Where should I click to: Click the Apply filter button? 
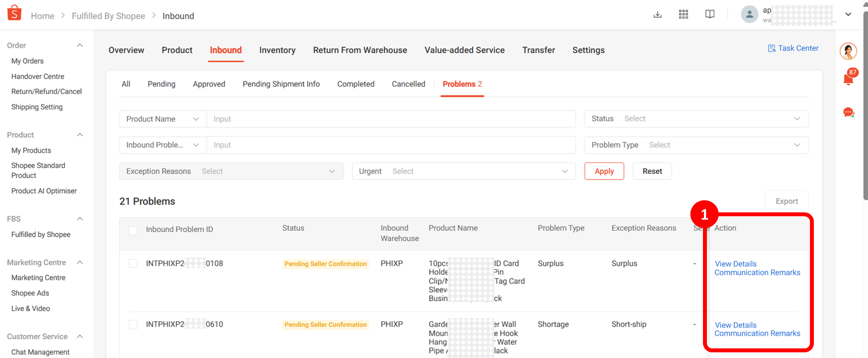[x=604, y=171]
